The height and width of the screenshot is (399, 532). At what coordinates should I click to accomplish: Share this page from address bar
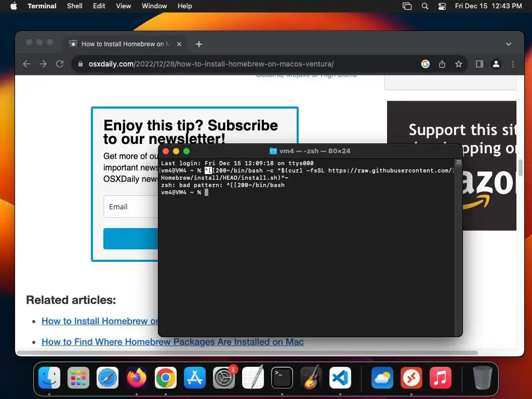(442, 64)
